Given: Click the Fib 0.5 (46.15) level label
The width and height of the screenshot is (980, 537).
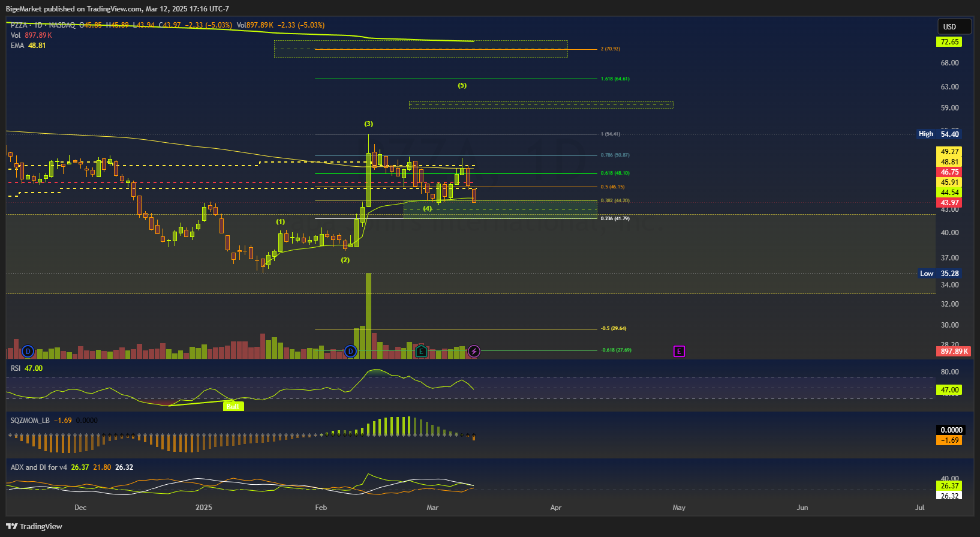Looking at the screenshot, I should pos(613,187).
